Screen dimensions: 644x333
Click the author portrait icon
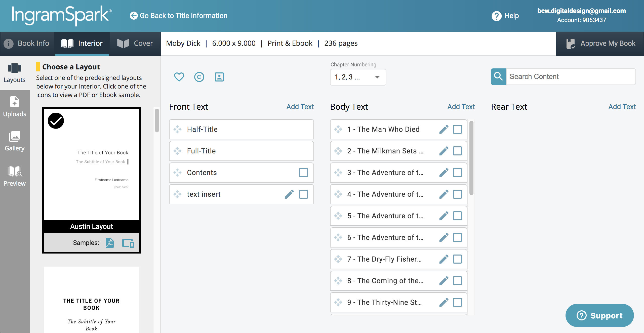(x=219, y=77)
